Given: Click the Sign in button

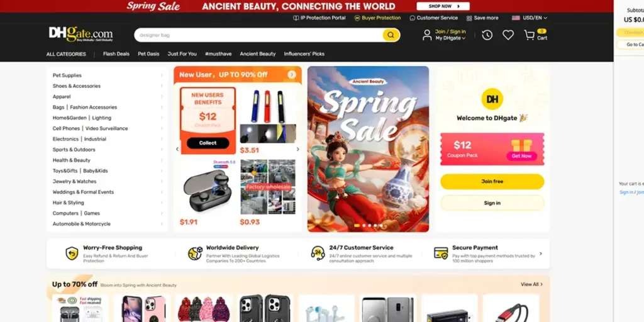Looking at the screenshot, I should tap(492, 203).
